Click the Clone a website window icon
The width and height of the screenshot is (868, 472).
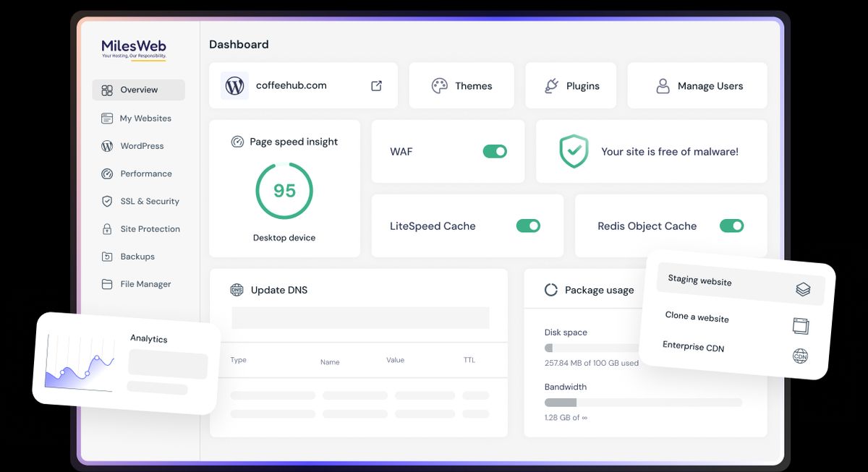coord(800,325)
